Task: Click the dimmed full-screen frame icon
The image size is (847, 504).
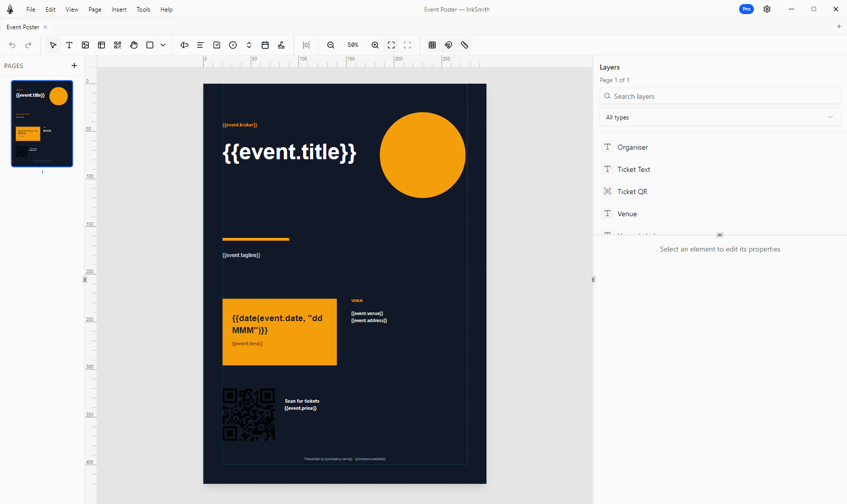Action: [407, 45]
